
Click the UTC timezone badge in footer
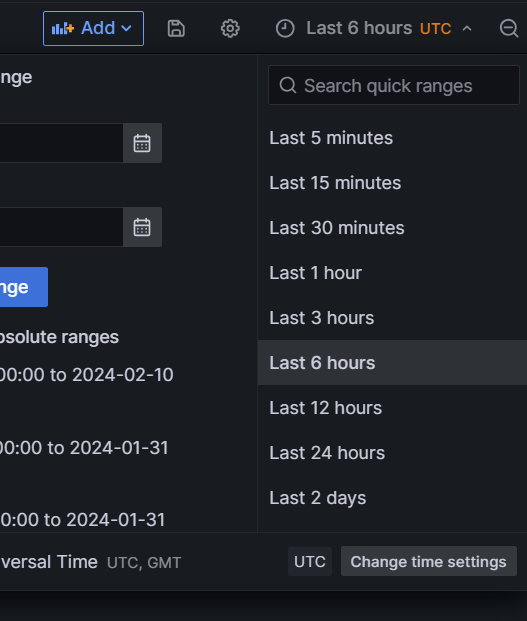click(x=310, y=562)
